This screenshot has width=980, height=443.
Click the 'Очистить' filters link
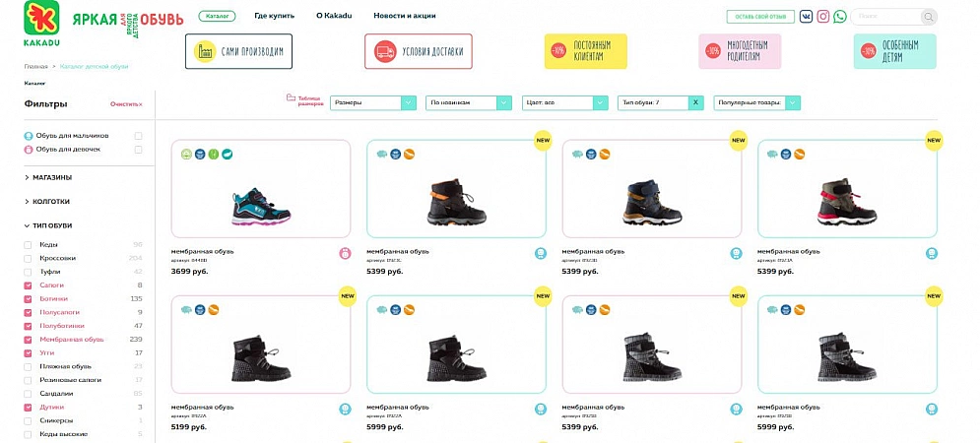125,103
